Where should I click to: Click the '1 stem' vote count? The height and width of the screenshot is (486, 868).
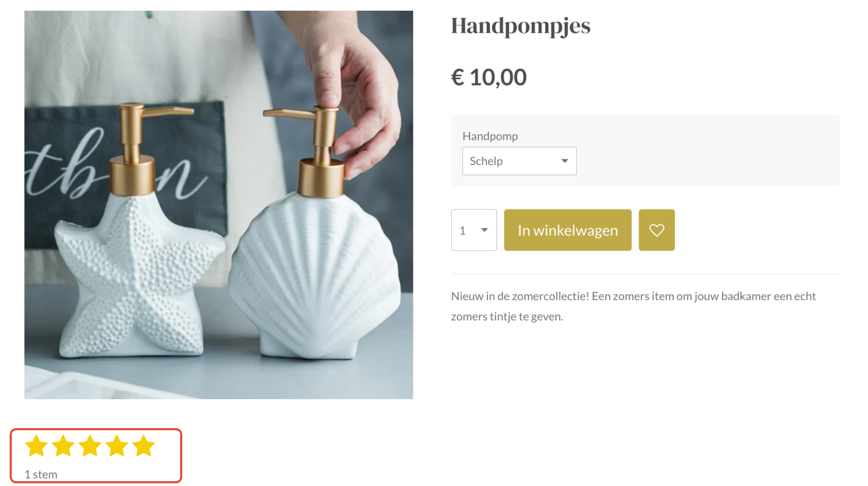pos(41,474)
